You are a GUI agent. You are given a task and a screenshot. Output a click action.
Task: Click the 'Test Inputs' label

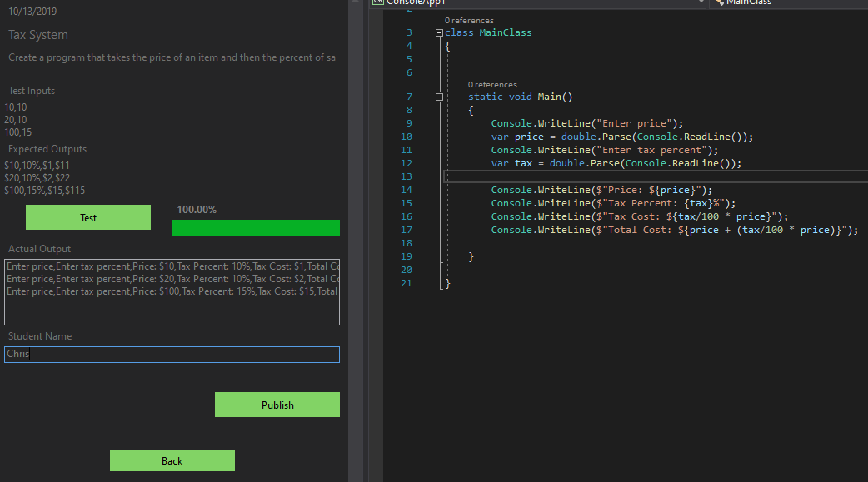coord(32,91)
